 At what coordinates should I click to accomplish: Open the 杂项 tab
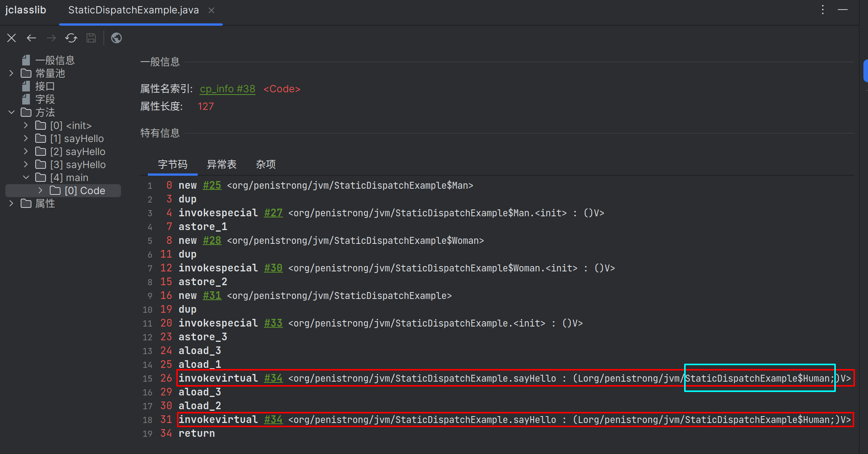tap(266, 165)
